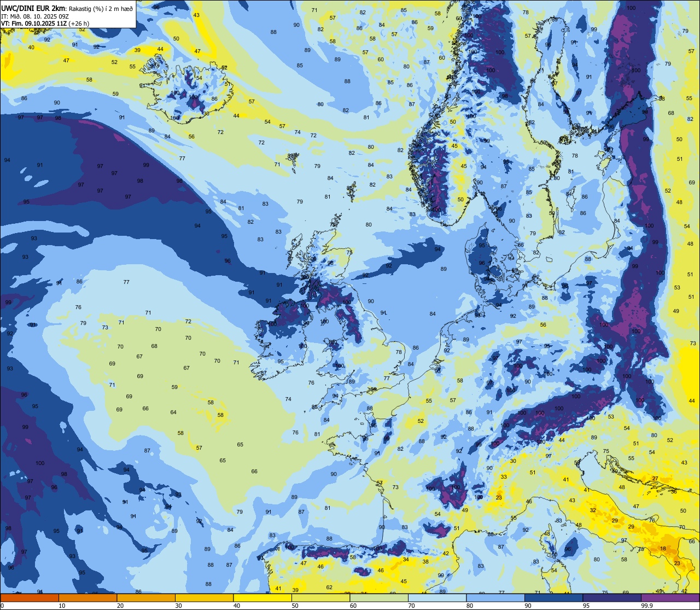
Task: Select the 30–40 legend color segment
Action: click(x=204, y=598)
